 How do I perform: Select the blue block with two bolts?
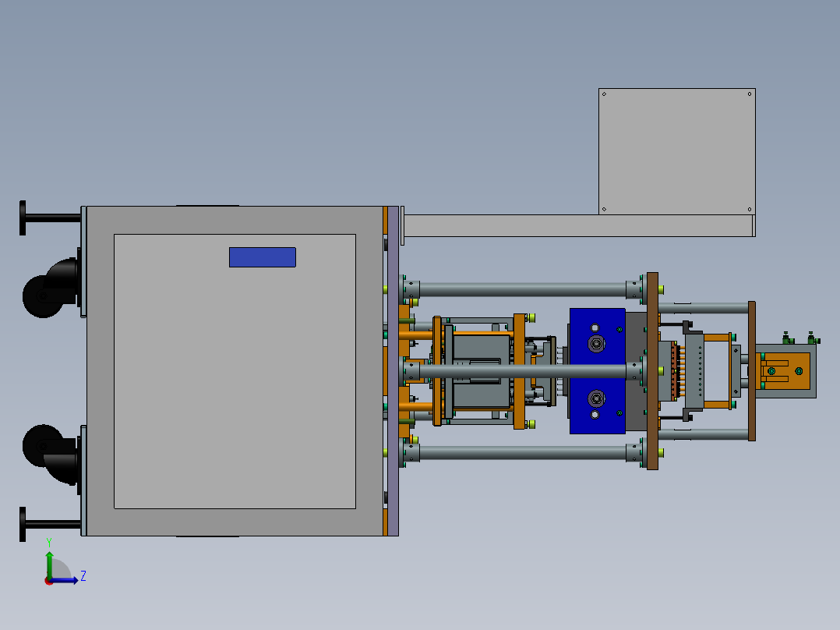[598, 371]
